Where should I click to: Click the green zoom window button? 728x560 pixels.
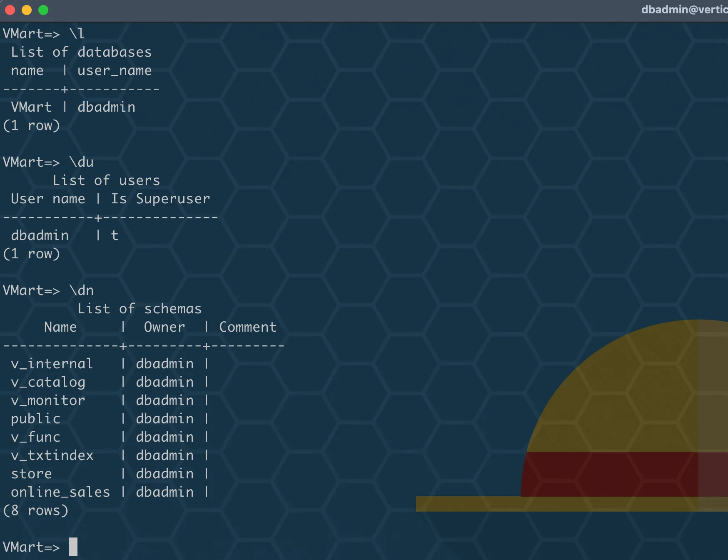(43, 10)
